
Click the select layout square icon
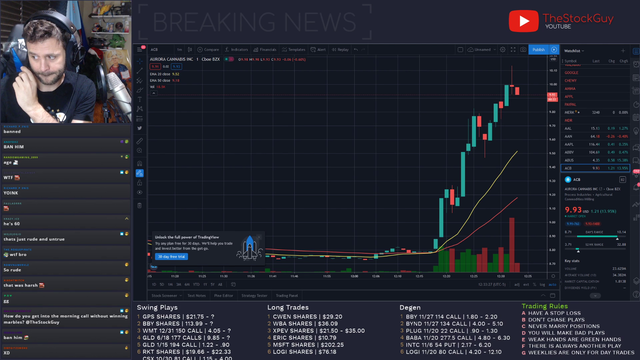click(460, 49)
